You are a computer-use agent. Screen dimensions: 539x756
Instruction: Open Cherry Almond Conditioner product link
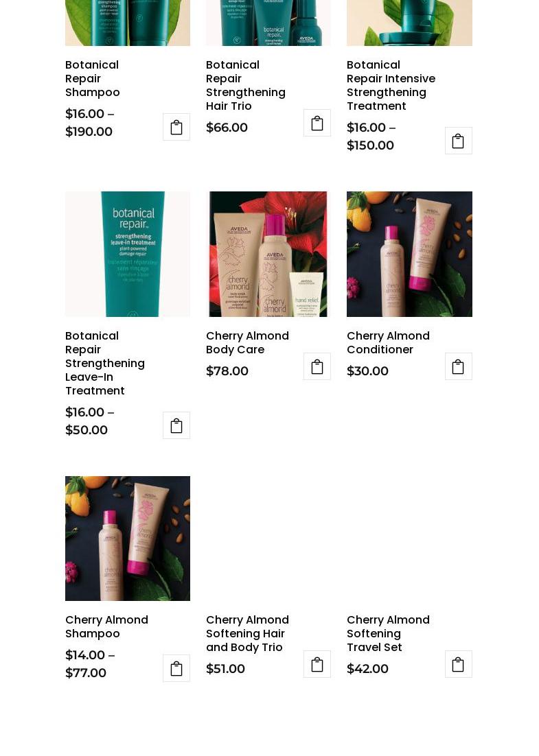point(388,343)
